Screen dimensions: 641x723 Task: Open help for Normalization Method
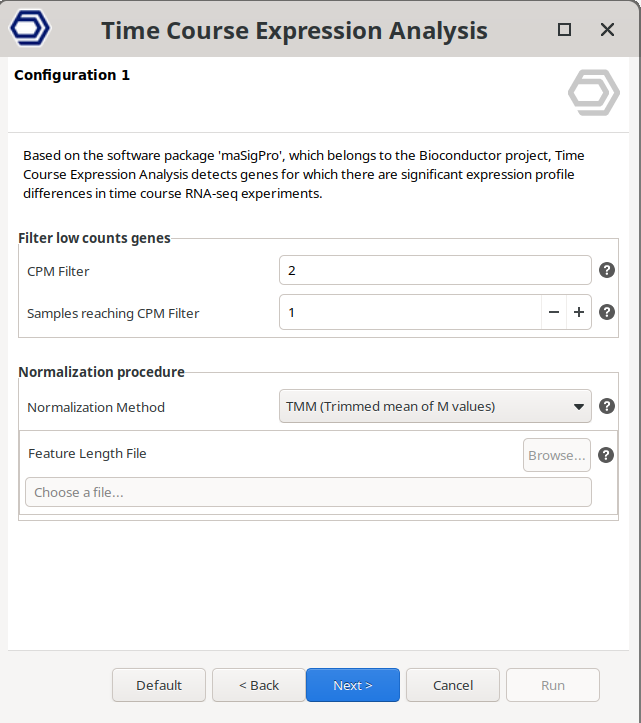[606, 406]
